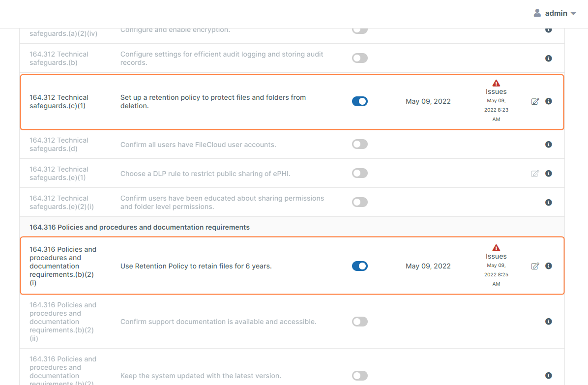Viewport: 588px width, 385px height.
Task: Show info for DLP rule restricting ePHI sharing
Action: tap(549, 174)
